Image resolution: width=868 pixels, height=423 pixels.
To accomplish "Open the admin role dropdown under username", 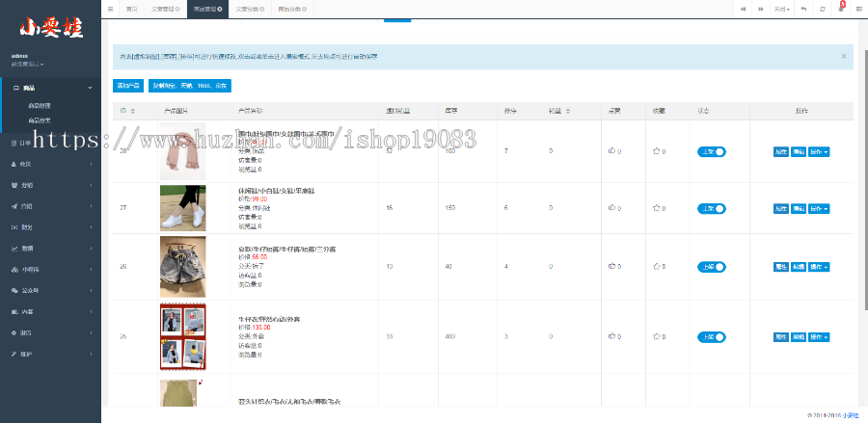I will [x=27, y=65].
